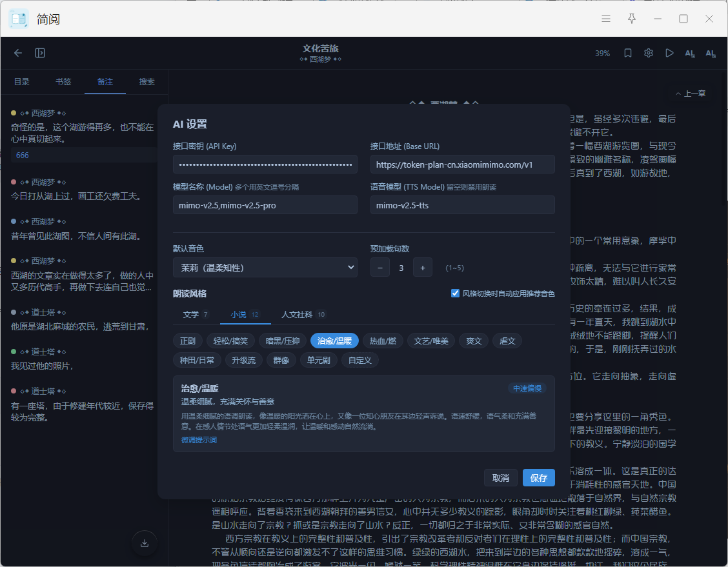Viewport: 728px width, 567px height.
Task: Open the 微调提示词 link
Action: click(x=199, y=440)
